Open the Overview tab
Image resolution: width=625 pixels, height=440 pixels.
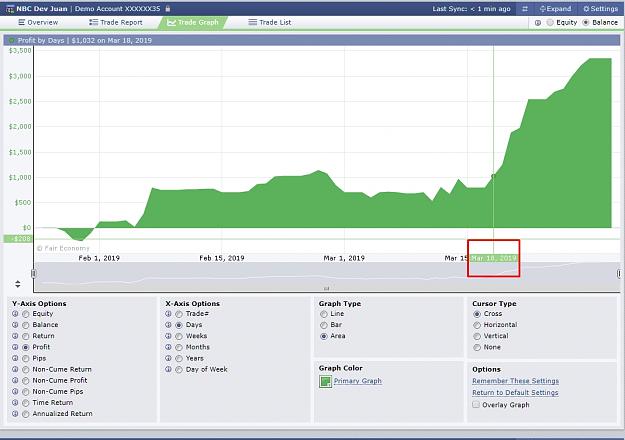[x=38, y=23]
